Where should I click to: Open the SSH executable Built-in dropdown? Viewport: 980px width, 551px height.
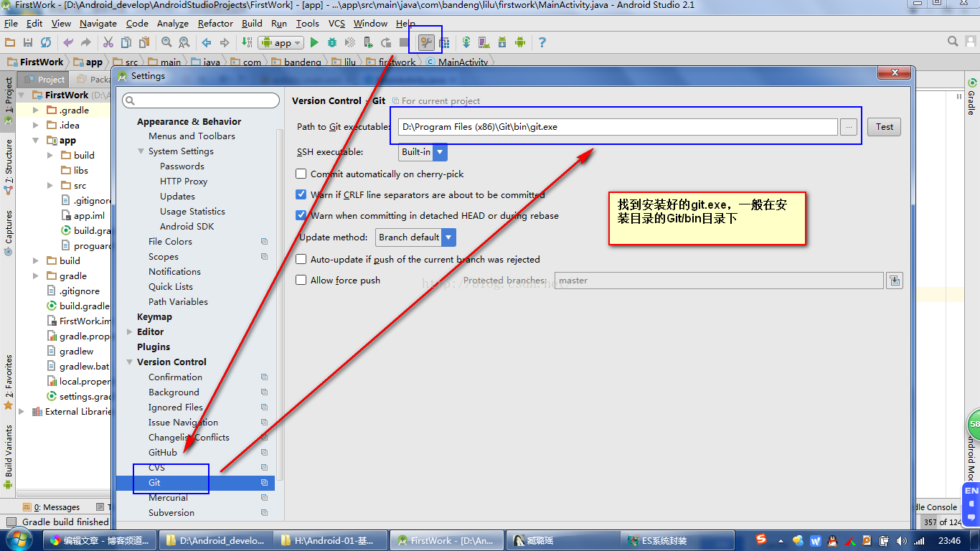(423, 152)
